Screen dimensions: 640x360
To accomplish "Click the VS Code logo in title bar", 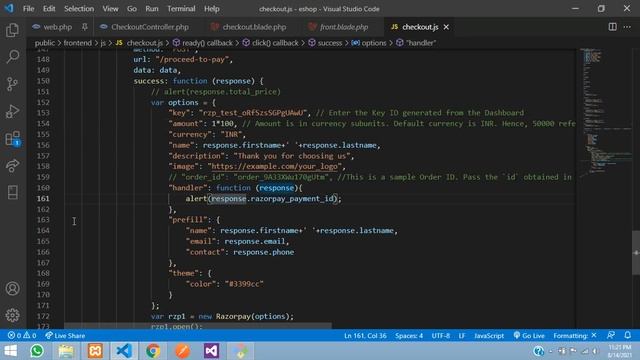I will [x=9, y=8].
